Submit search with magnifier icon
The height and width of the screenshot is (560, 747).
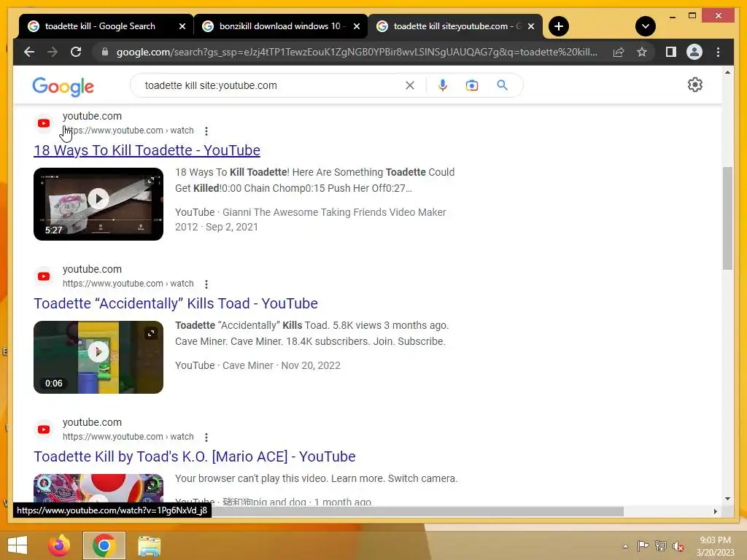(x=502, y=85)
